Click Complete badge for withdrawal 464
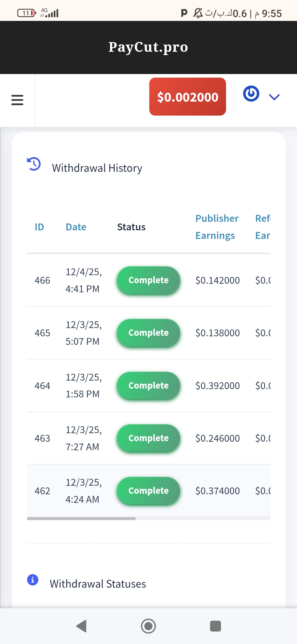The width and height of the screenshot is (297, 644). [x=148, y=386]
